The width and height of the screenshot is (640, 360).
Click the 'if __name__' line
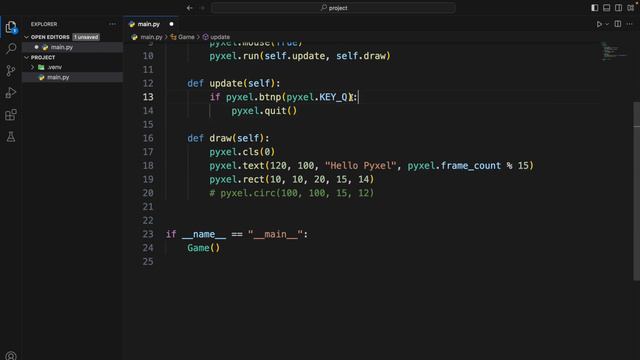237,234
